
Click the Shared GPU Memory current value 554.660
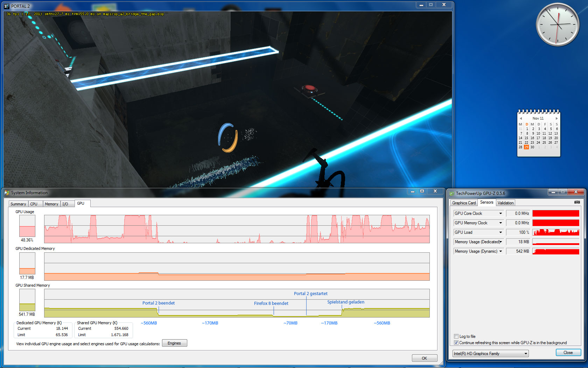pos(121,328)
